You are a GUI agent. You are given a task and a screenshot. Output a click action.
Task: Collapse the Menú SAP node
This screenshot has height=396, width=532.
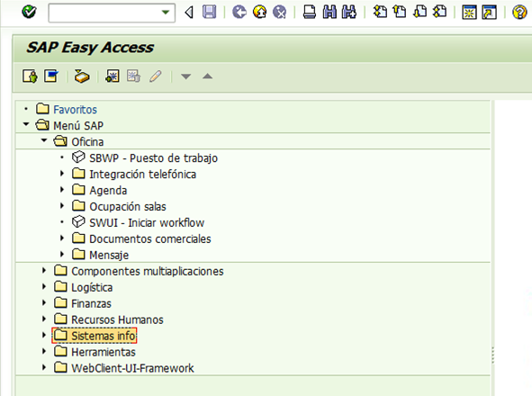(x=26, y=124)
